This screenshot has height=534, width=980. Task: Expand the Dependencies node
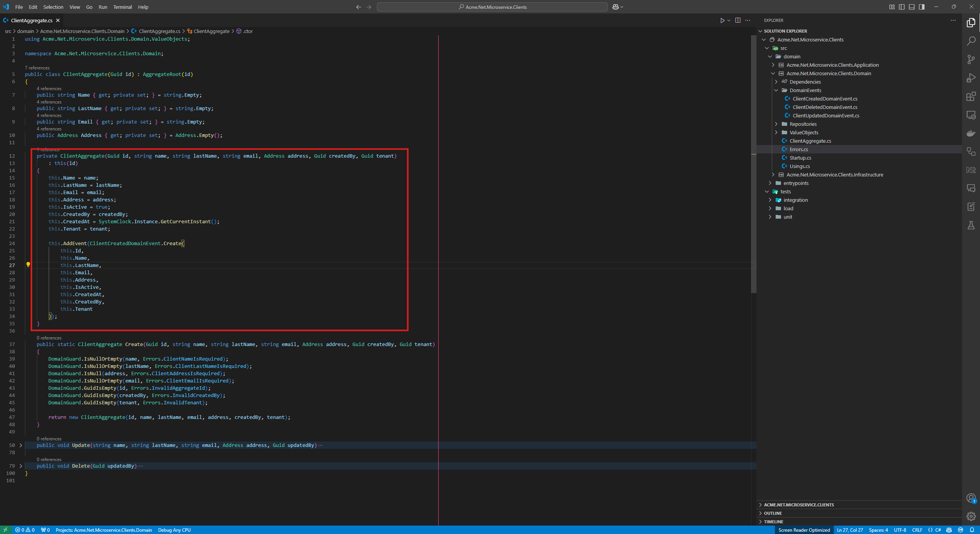pos(776,82)
